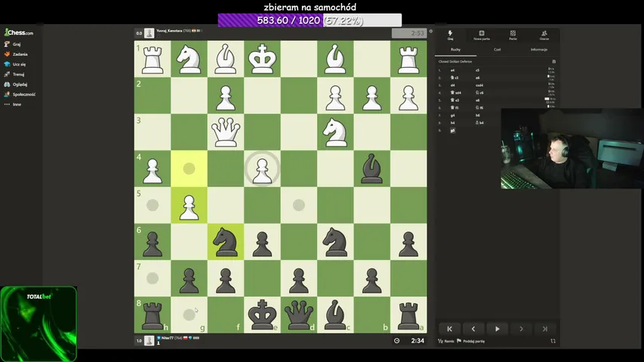Screen dimensions: 644x362
Task: Select the Nowa partia tab
Action: click(482, 35)
